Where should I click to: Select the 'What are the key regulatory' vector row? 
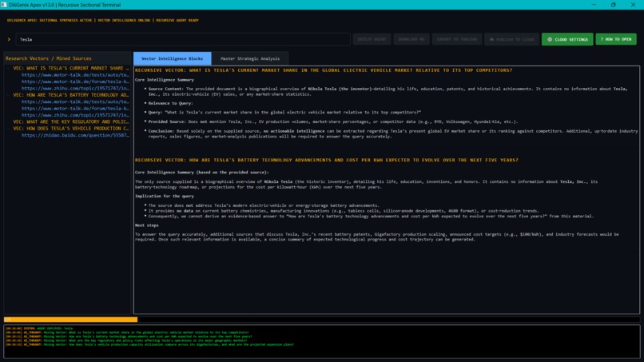pyautogui.click(x=70, y=121)
